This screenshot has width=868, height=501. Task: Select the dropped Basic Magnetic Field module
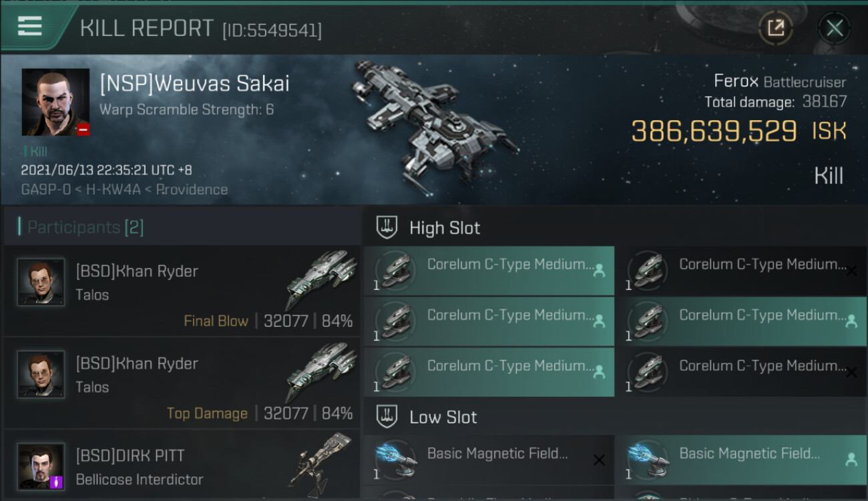coord(741,460)
